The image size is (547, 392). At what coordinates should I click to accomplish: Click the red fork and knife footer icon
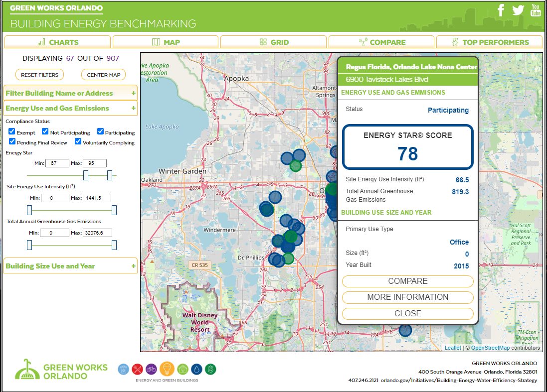coord(138,369)
